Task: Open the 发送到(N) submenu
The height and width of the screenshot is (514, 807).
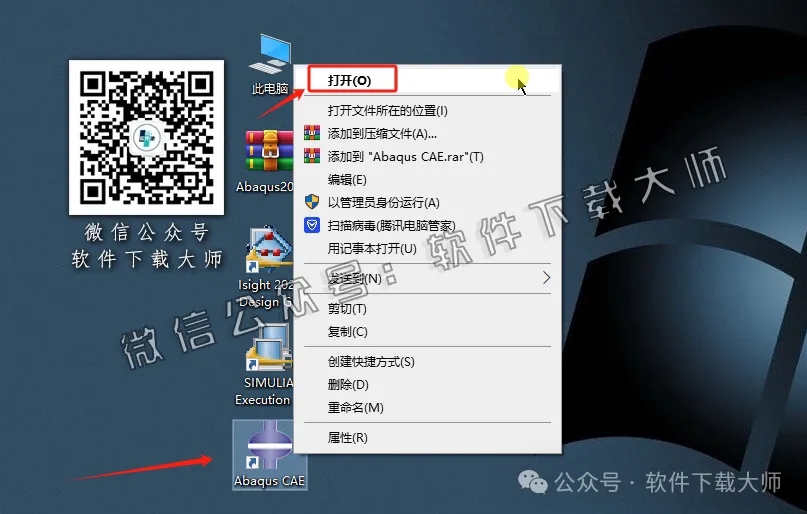Action: point(428,278)
